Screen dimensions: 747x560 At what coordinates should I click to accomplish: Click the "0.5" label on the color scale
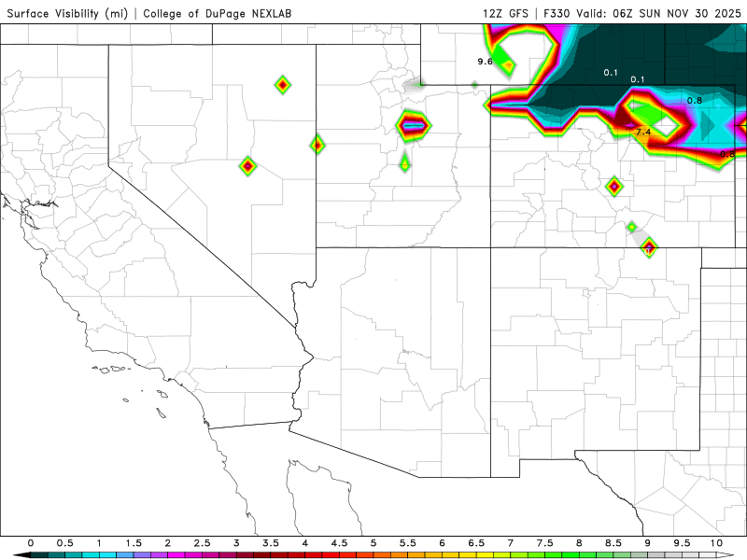(x=64, y=543)
